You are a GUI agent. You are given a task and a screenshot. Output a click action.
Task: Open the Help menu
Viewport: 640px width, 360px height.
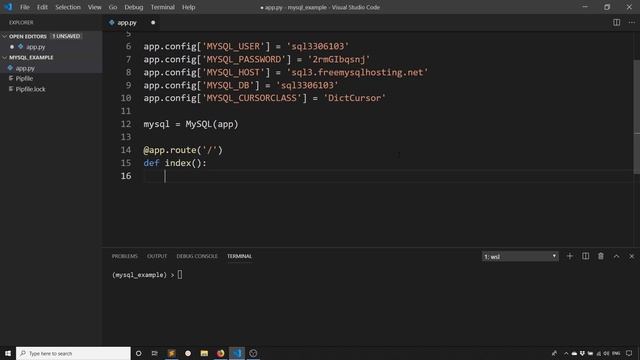[188, 7]
